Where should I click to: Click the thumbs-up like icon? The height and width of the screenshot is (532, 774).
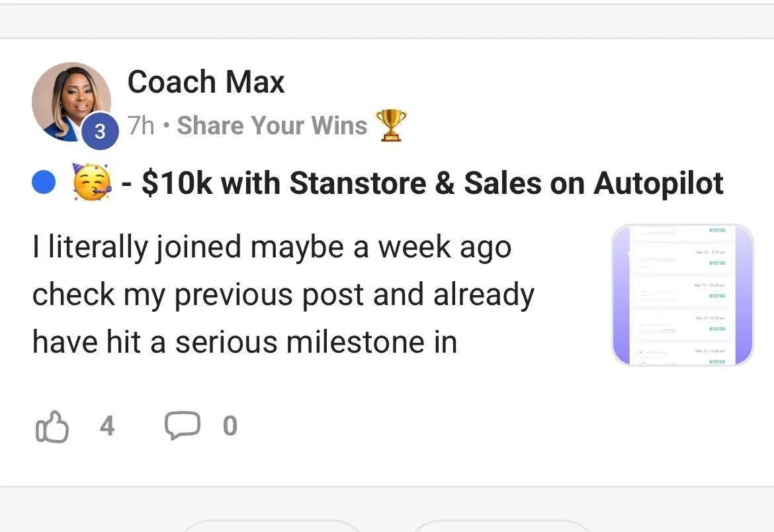click(50, 426)
